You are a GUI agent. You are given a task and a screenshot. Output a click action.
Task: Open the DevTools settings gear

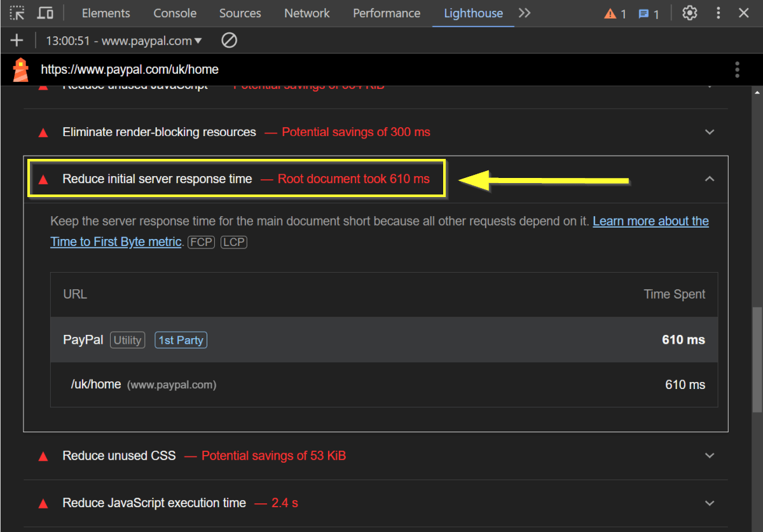coord(690,13)
